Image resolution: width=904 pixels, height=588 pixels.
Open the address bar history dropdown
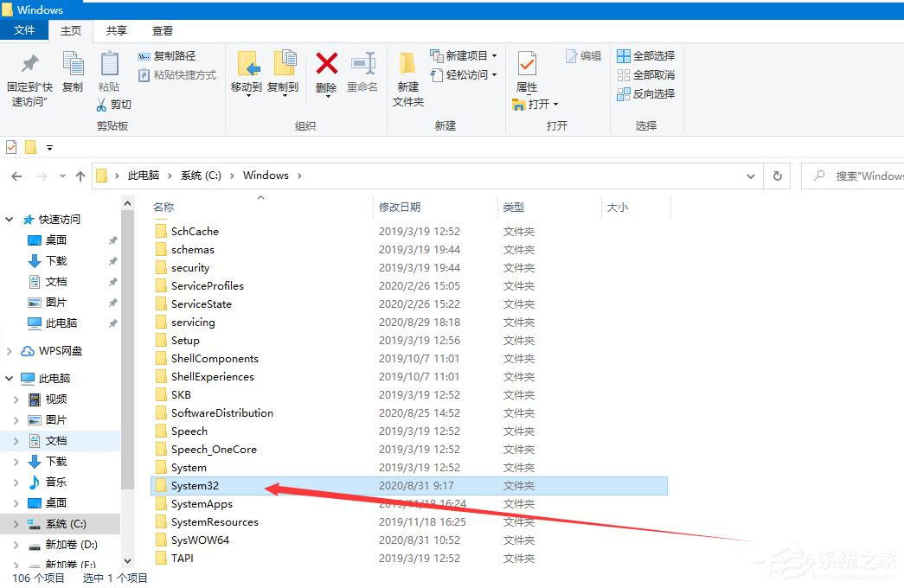click(x=751, y=176)
